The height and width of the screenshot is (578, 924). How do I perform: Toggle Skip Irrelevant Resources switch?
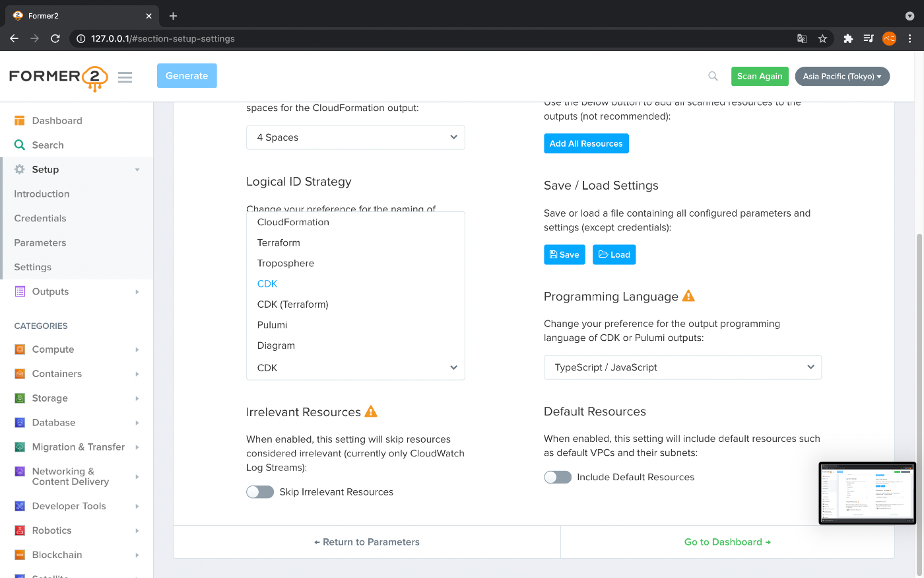[x=260, y=492]
